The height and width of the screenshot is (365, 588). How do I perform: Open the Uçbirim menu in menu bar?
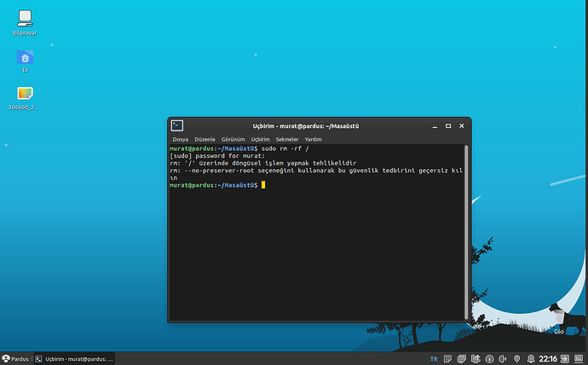click(x=260, y=139)
